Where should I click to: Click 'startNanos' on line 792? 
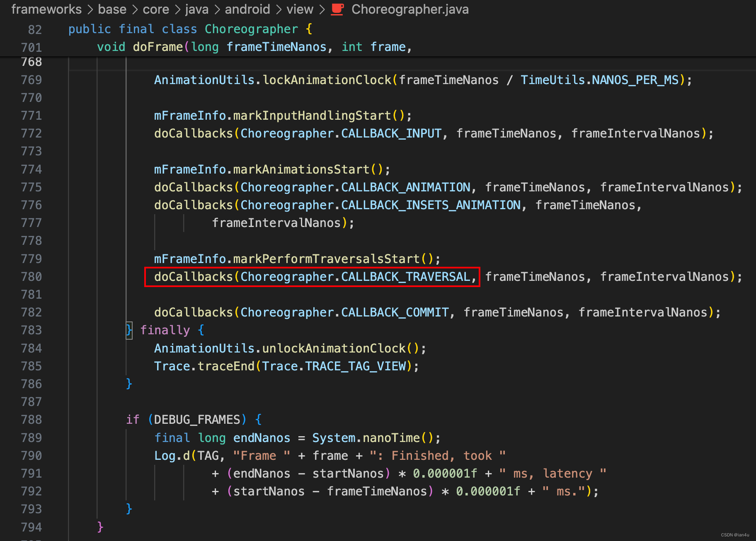(269, 491)
